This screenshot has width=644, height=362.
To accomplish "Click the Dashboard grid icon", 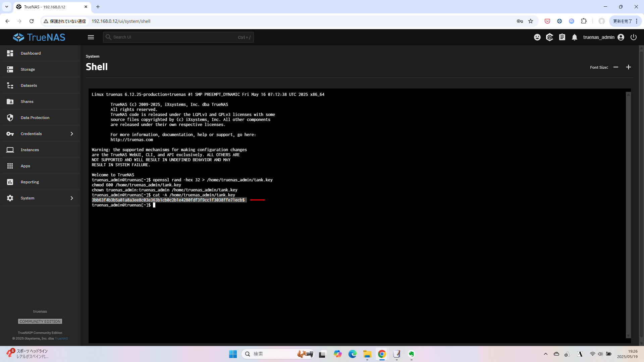I will click(x=10, y=53).
